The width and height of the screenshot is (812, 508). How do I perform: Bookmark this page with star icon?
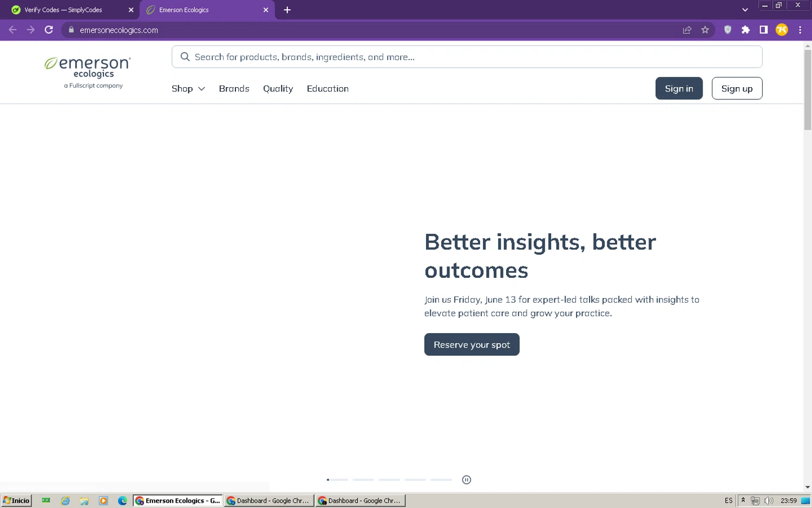pos(705,30)
